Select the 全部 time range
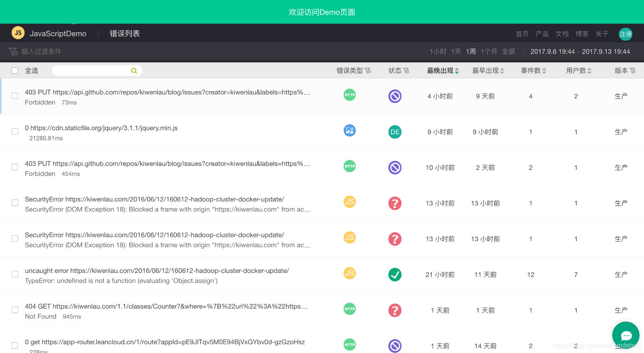644x353 pixels. pos(508,51)
